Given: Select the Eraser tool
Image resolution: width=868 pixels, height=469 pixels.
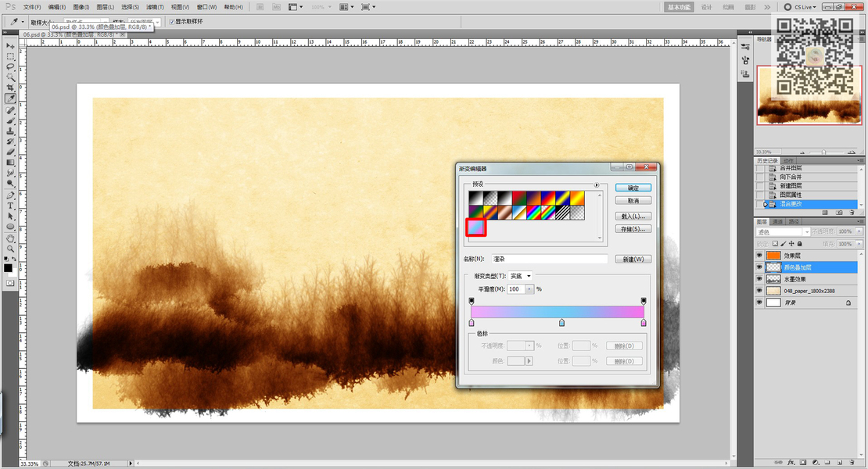Looking at the screenshot, I should [x=10, y=152].
